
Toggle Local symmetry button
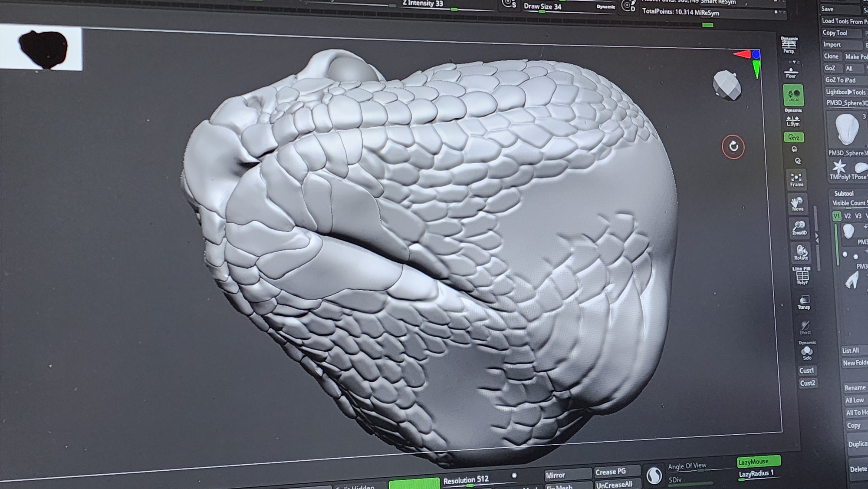click(793, 95)
